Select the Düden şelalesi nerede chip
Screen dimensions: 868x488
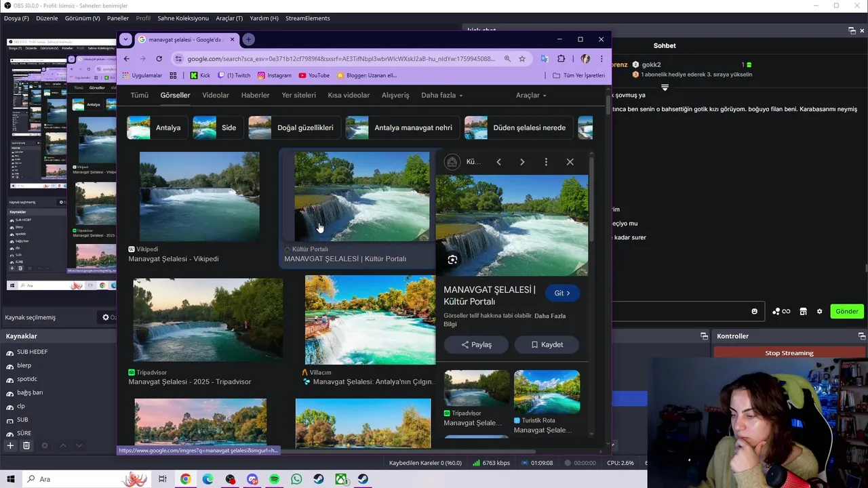(x=519, y=127)
